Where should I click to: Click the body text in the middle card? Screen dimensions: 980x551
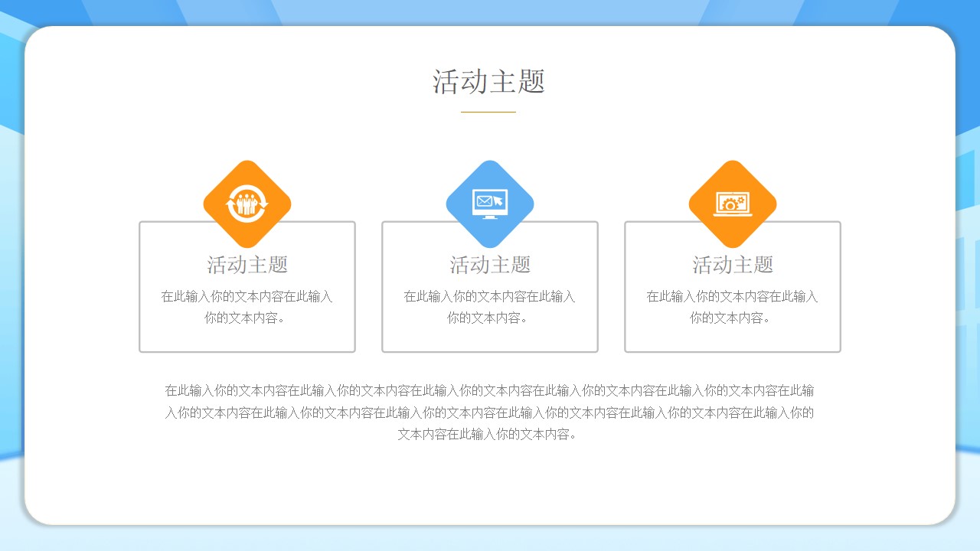(490, 307)
